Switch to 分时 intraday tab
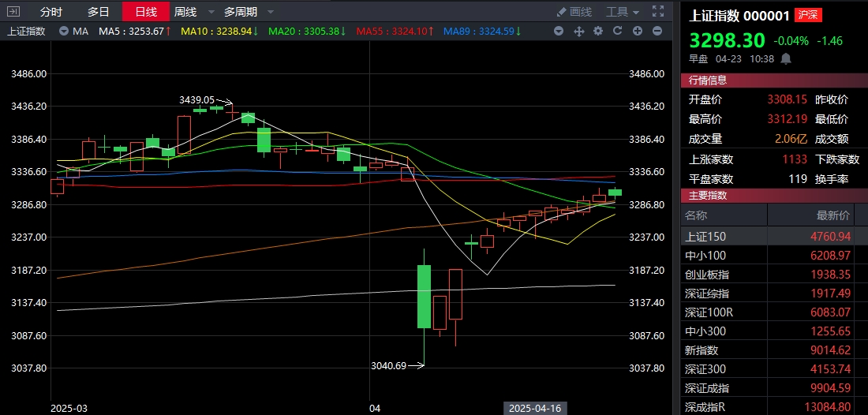Viewport: 868px width, 415px height. pyautogui.click(x=51, y=12)
